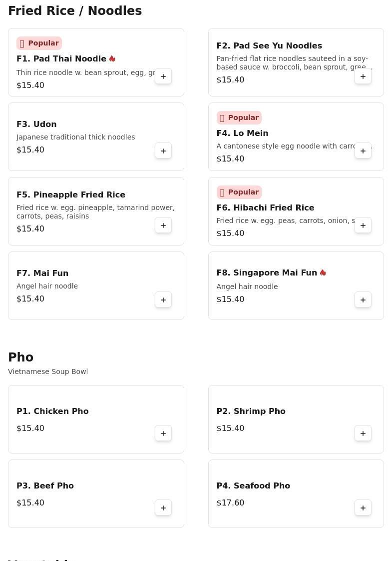Viewport: 392px width, 561px height.
Task: Open F4 Lo Mein item details
Action: click(x=242, y=133)
